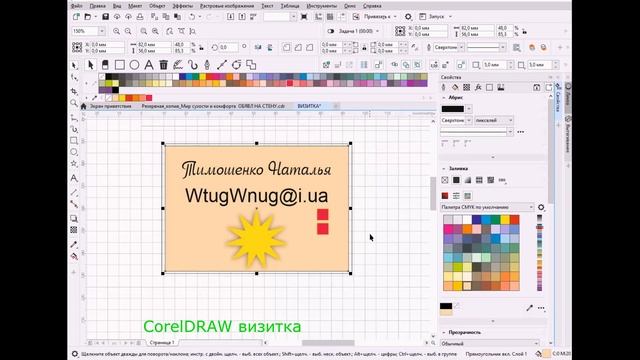
Task: Open the Эффекты menu
Action: point(182,6)
